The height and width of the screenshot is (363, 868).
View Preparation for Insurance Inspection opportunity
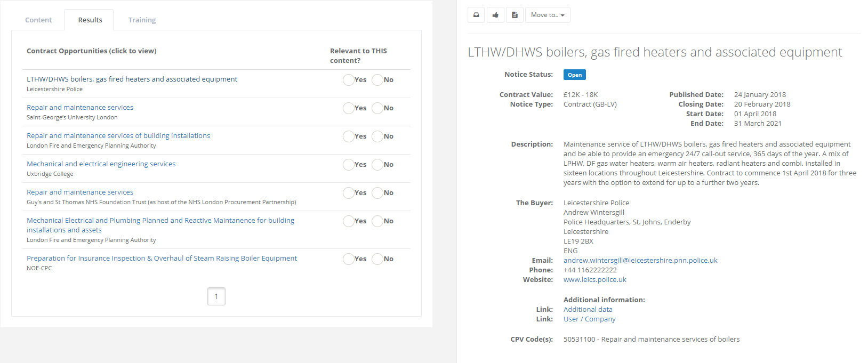pyautogui.click(x=162, y=259)
